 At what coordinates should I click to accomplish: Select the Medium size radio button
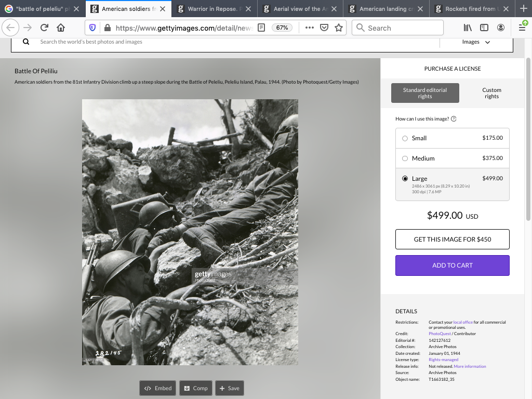coord(405,158)
